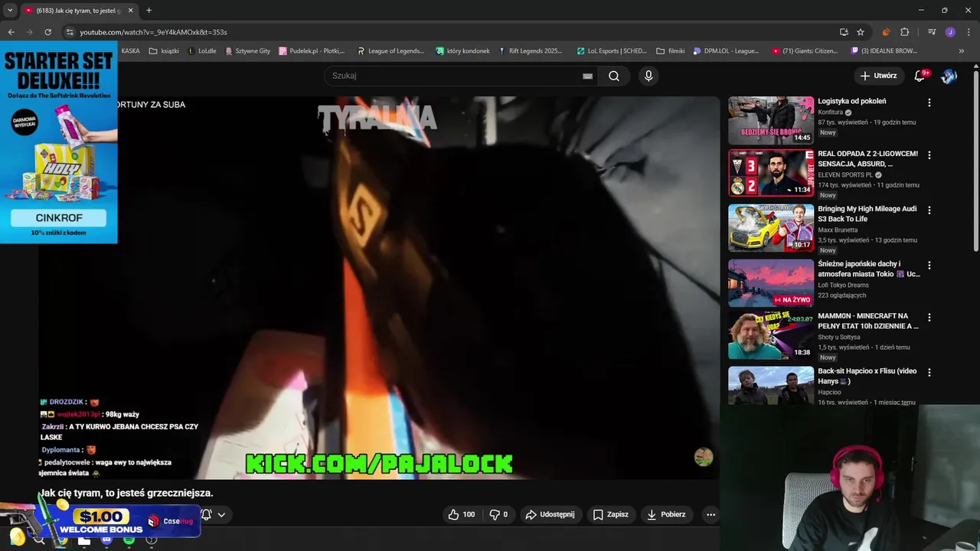Like the video with 100 likes
Viewport: 980px width, 551px height.
pyautogui.click(x=461, y=514)
